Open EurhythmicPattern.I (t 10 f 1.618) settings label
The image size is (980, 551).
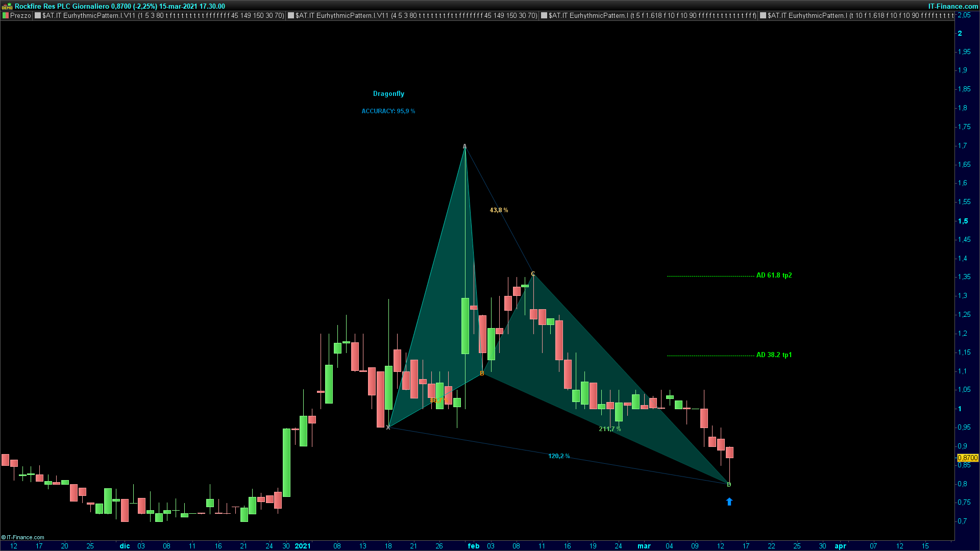(x=860, y=16)
